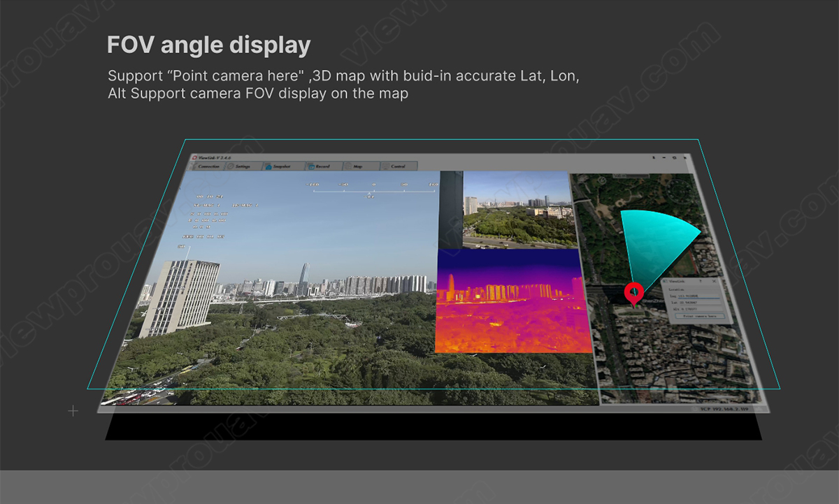The height and width of the screenshot is (504, 839).
Task: Click the Lat latitude input field
Action: click(x=701, y=303)
